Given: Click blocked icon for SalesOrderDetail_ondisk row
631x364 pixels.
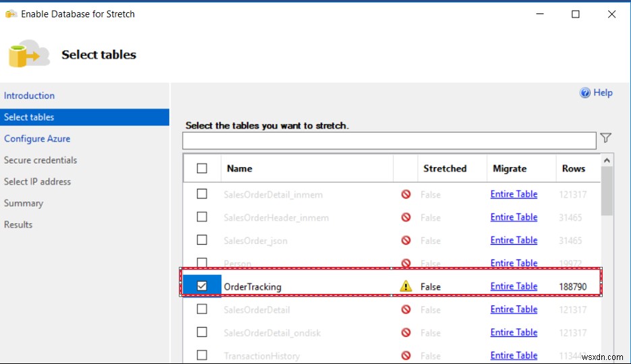Looking at the screenshot, I should point(406,332).
